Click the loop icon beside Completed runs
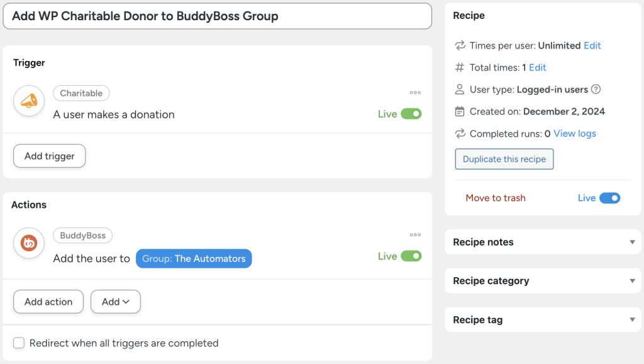Image resolution: width=644 pixels, height=364 pixels. coord(459,134)
